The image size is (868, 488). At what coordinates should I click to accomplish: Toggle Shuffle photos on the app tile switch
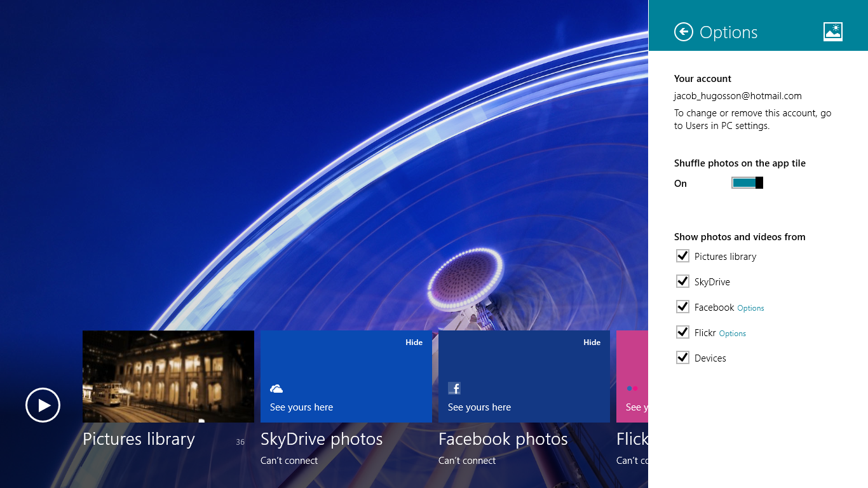pos(747,183)
